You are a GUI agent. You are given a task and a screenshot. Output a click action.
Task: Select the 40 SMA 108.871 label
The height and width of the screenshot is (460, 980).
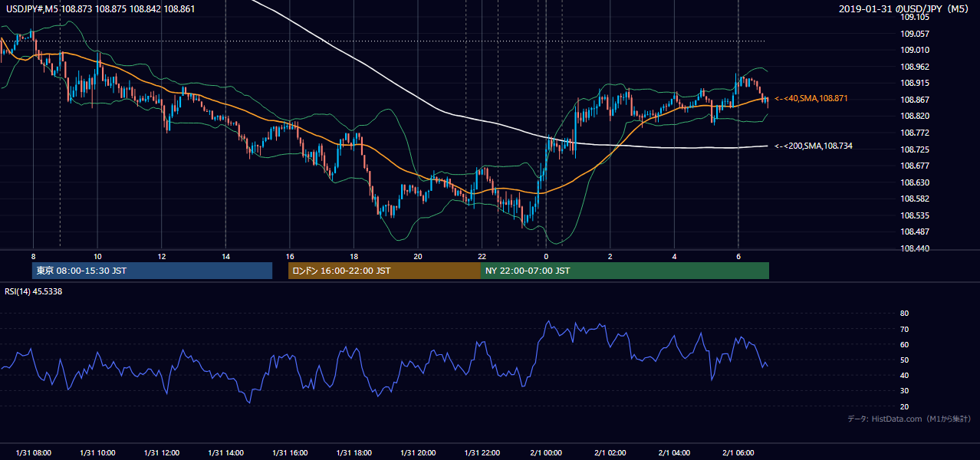pyautogui.click(x=811, y=99)
